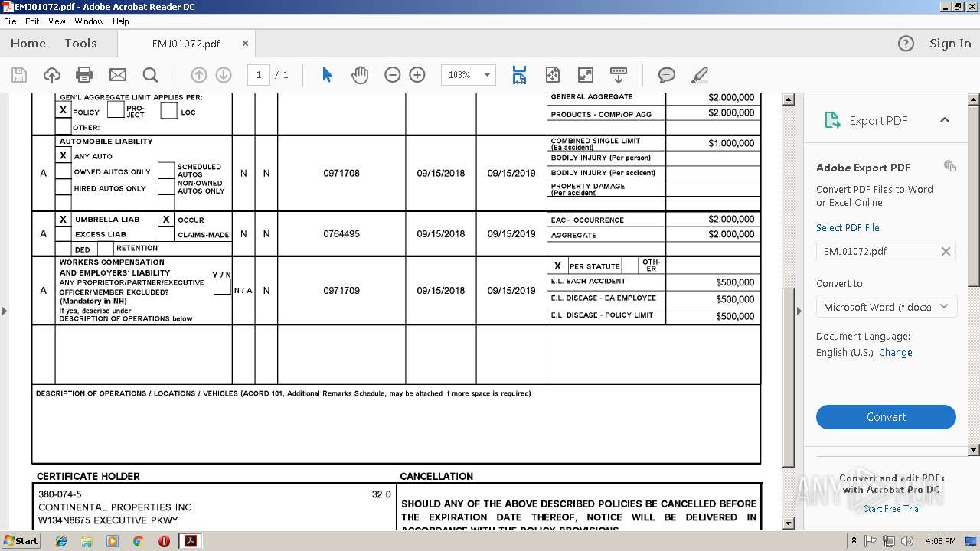Toggle the LOC checkbox
Viewport: 980px width, 551px height.
click(x=169, y=110)
